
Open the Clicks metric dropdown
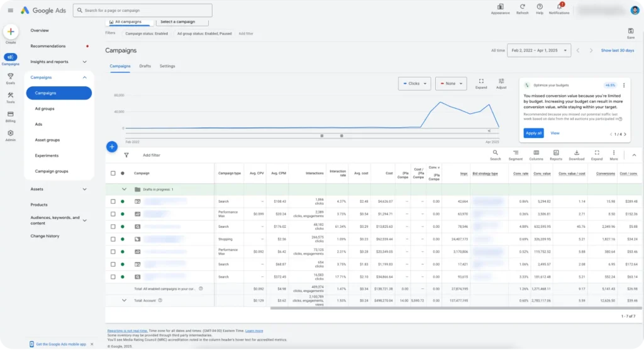click(414, 84)
